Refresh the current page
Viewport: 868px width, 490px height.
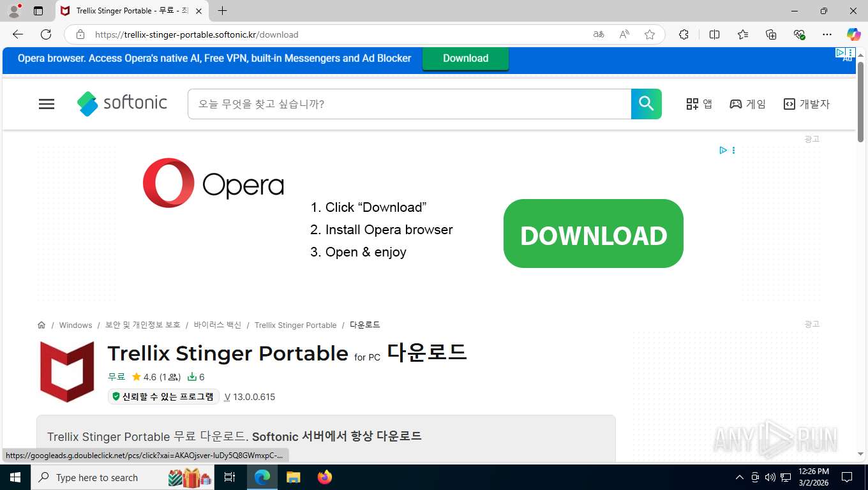click(x=46, y=34)
